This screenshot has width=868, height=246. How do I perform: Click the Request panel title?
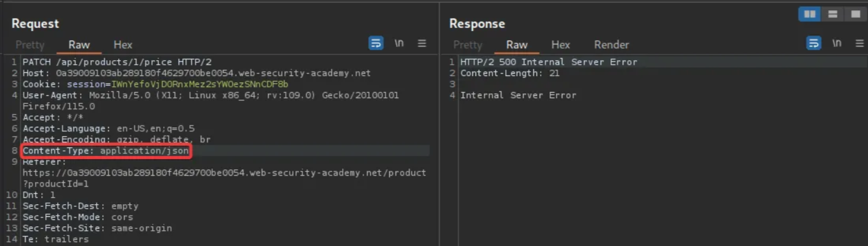35,23
